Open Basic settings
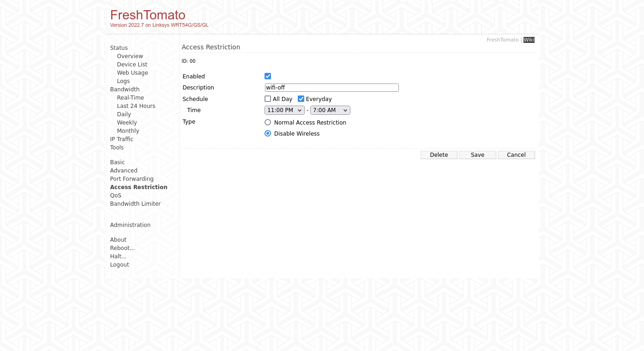 [117, 162]
